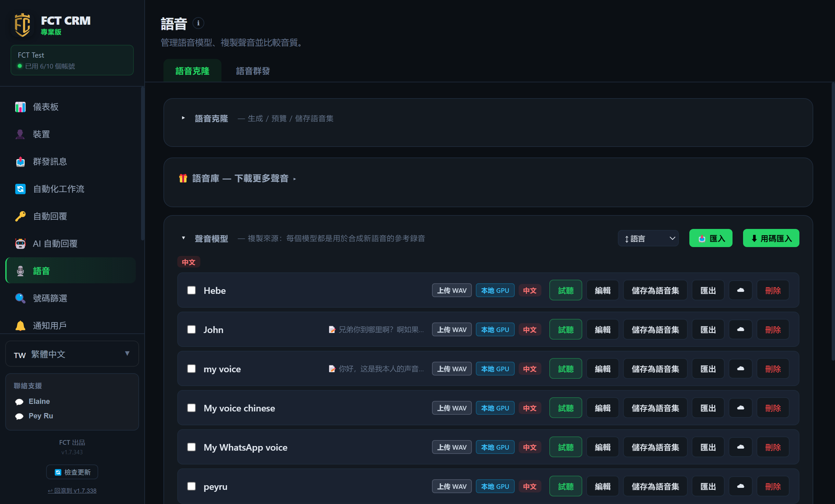This screenshot has height=504, width=835.
Task: Click 本地 GPU badge in John row
Action: point(495,329)
